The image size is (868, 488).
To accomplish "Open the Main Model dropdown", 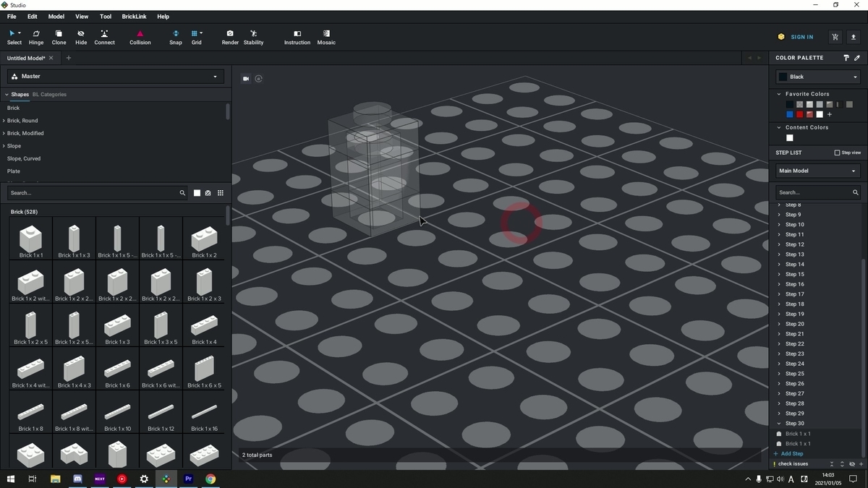I will coord(818,171).
